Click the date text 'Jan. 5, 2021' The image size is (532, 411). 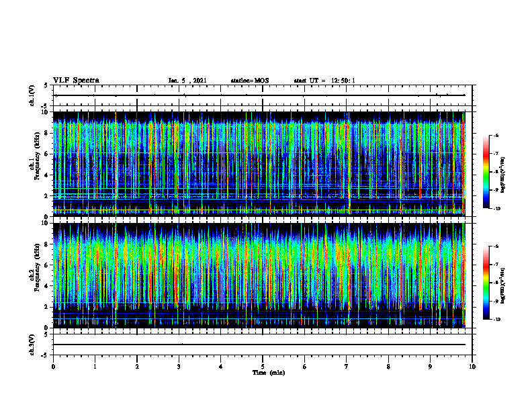[x=187, y=81]
